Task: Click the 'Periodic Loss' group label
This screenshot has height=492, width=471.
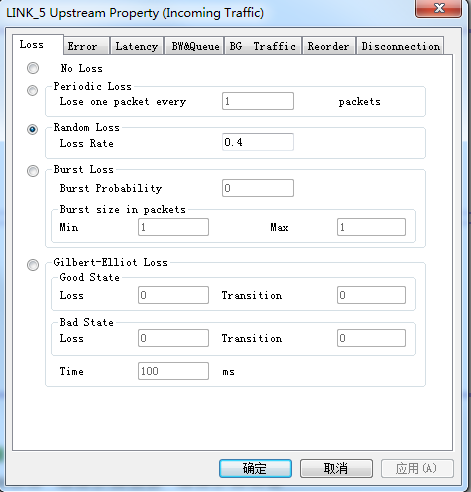Action: point(93,86)
